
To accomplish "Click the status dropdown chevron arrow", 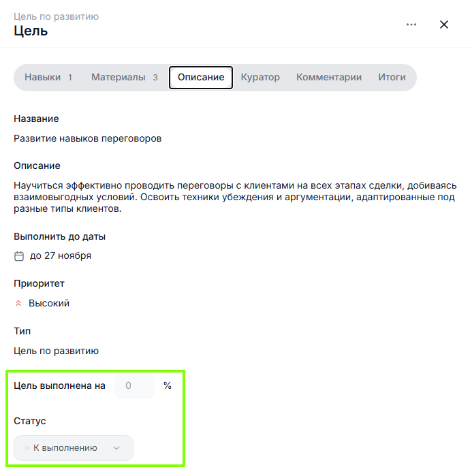I will (116, 448).
